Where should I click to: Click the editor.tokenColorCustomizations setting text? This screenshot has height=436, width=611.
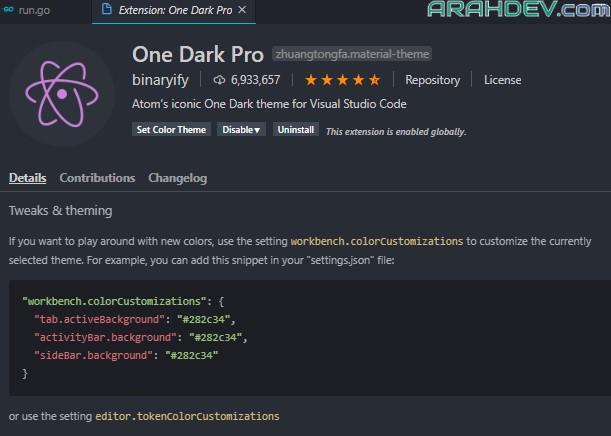pyautogui.click(x=187, y=416)
